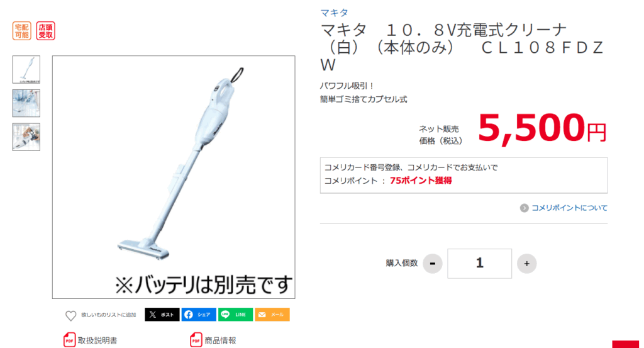The height and width of the screenshot is (348, 644).
Task: Share product by email button
Action: [272, 315]
